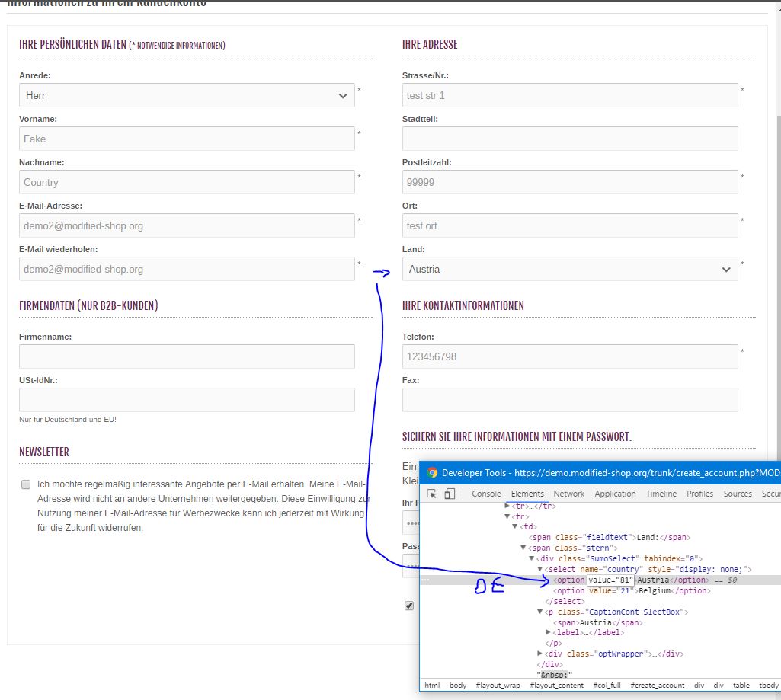
Task: Expand the div class="optWrapper" node
Action: 540,654
